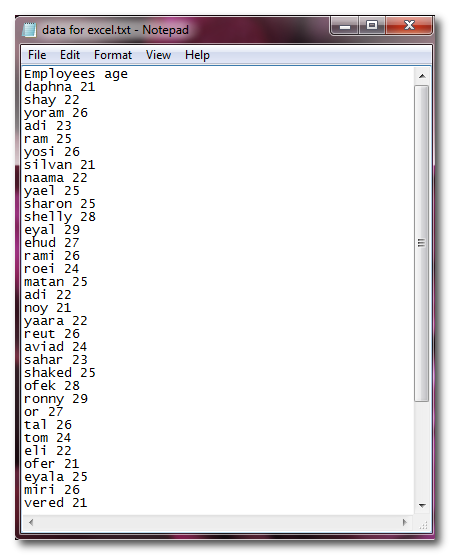Screen dimensions: 450x555
Task: Click the line 'daphna 21'
Action: pyautogui.click(x=59, y=87)
